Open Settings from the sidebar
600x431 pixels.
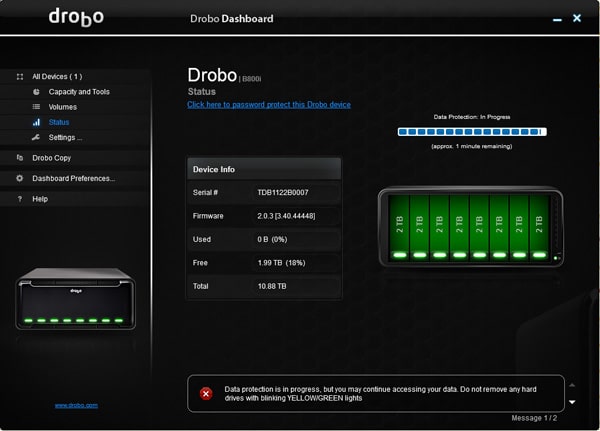[65, 137]
